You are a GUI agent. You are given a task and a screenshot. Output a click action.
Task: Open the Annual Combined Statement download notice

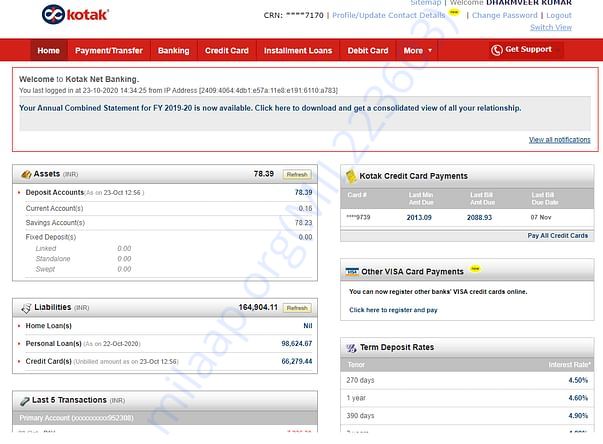270,108
